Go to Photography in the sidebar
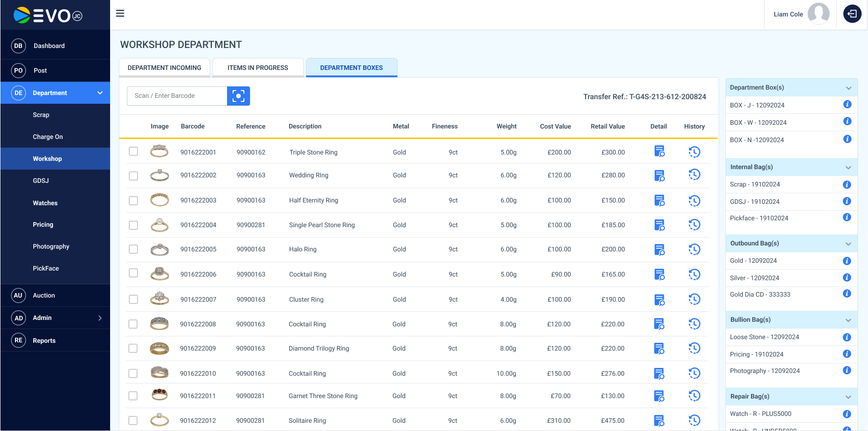 (x=51, y=247)
